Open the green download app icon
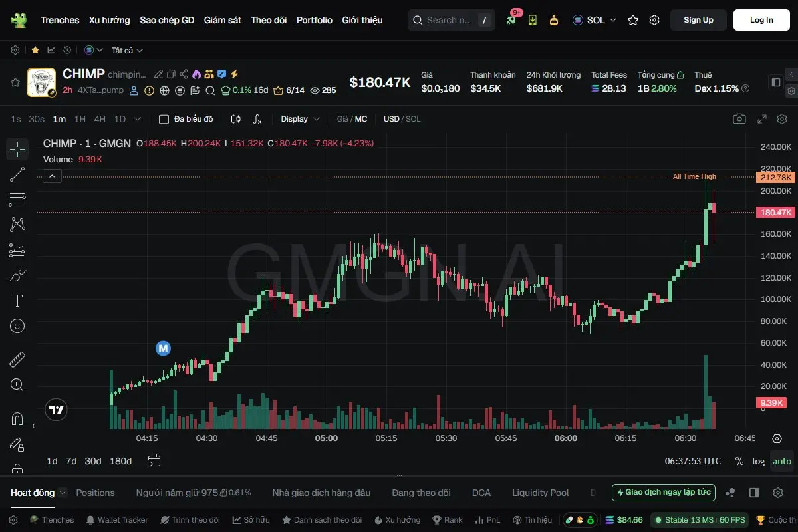 pyautogui.click(x=533, y=20)
